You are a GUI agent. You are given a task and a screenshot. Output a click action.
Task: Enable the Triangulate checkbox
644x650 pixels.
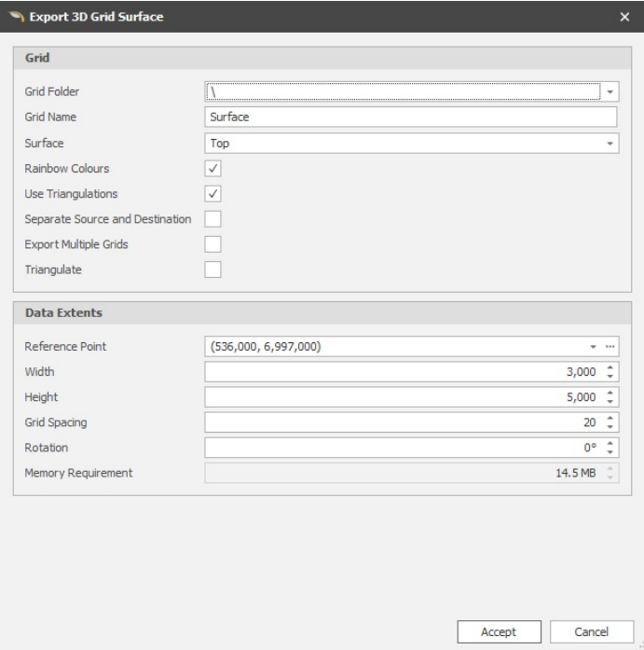[x=213, y=270]
